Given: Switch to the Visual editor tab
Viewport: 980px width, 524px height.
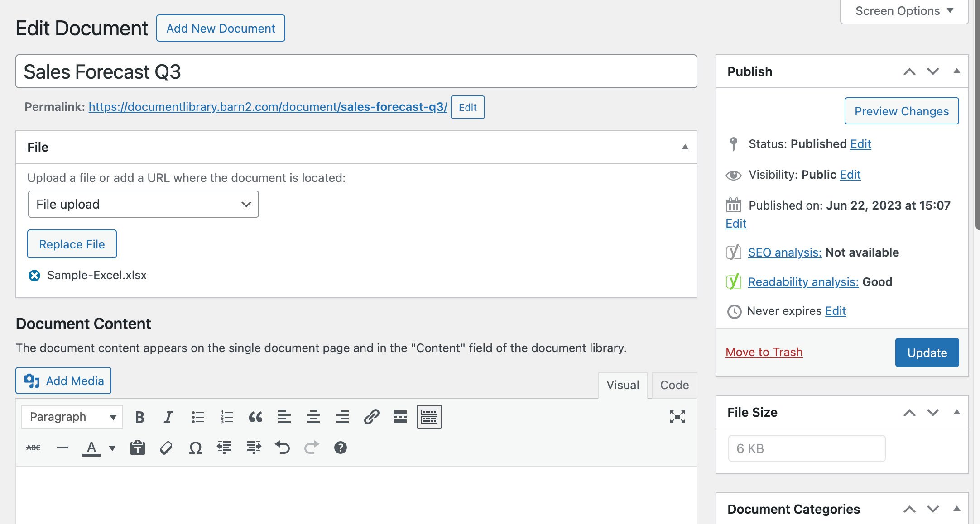Looking at the screenshot, I should (623, 385).
